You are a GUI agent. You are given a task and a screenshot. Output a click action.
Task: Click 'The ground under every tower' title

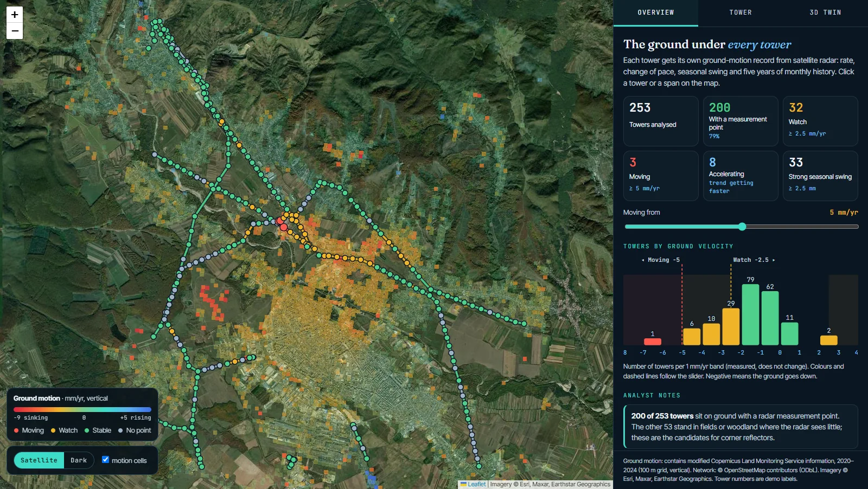tap(707, 44)
